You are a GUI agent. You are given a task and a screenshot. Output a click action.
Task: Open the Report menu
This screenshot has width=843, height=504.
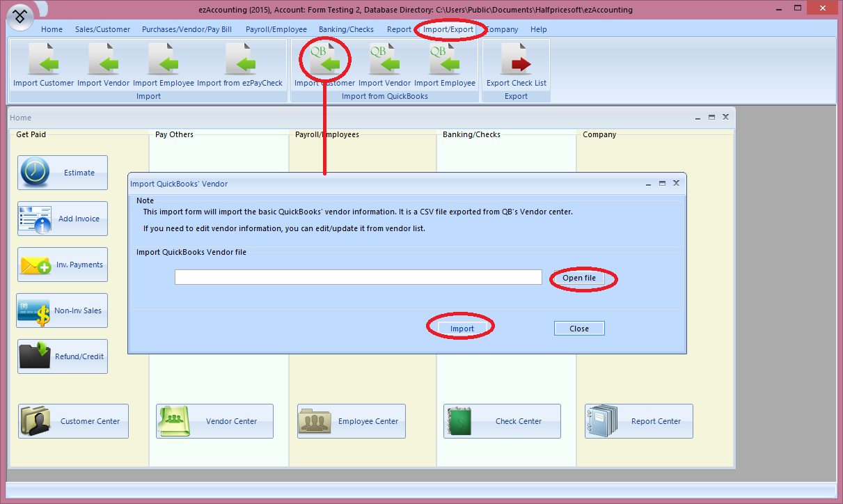point(399,29)
